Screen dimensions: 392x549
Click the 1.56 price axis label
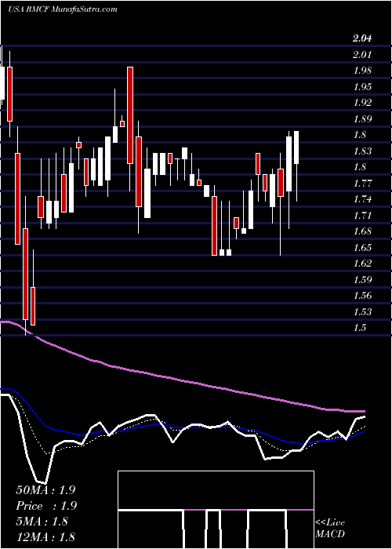click(362, 296)
